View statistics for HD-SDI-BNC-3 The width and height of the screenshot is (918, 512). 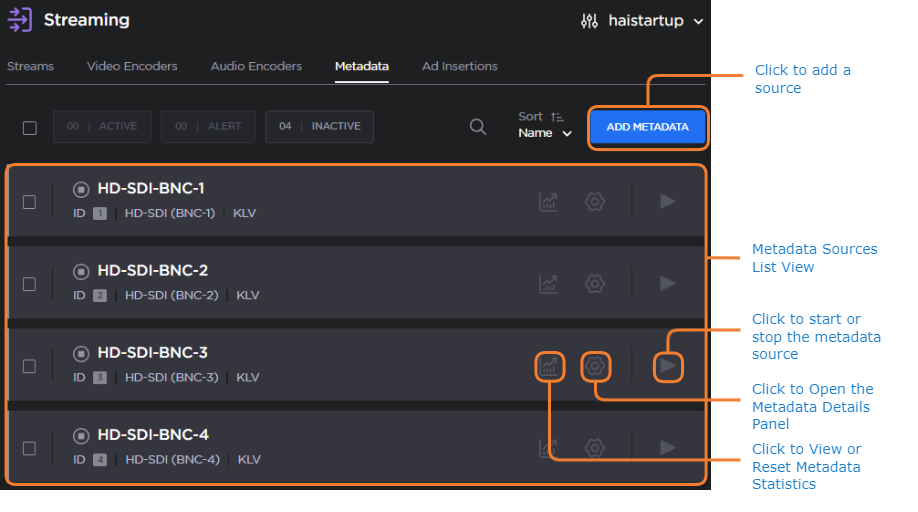tap(548, 367)
